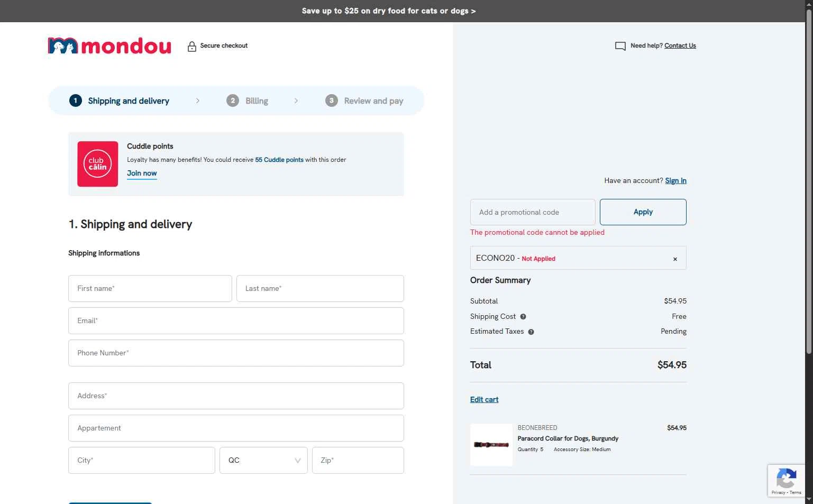Viewport: 813px width, 504px height.
Task: Focus the Address field
Action: tap(236, 396)
